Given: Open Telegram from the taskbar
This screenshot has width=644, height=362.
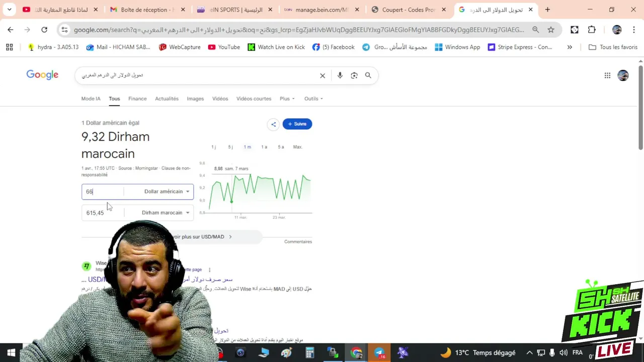Looking at the screenshot, I should point(379,353).
